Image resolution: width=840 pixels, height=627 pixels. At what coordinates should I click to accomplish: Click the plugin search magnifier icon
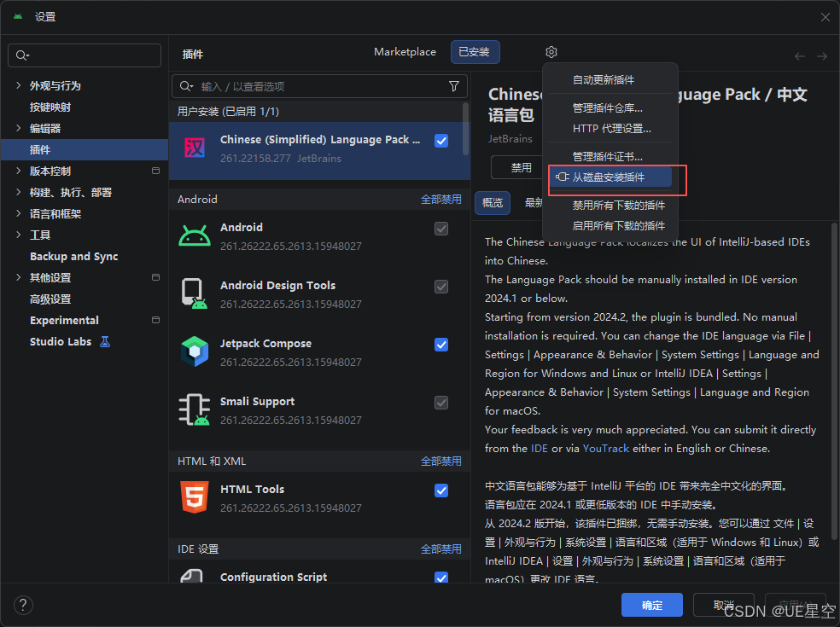[x=186, y=86]
